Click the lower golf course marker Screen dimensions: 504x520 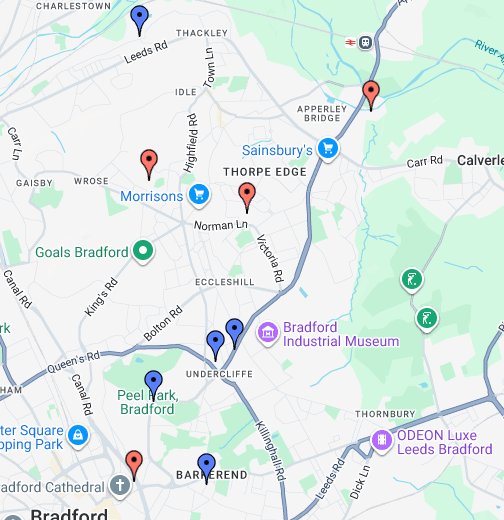click(427, 319)
